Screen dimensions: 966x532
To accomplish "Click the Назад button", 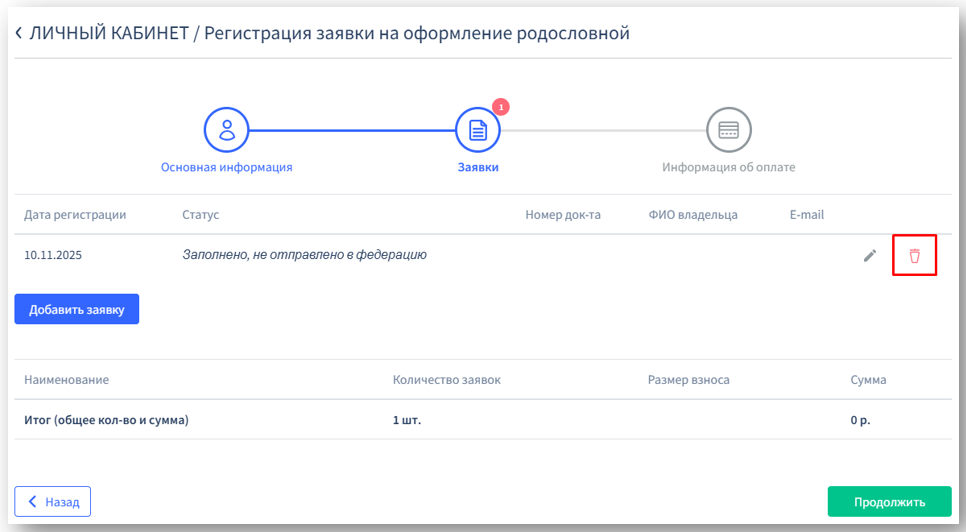I will pyautogui.click(x=53, y=501).
